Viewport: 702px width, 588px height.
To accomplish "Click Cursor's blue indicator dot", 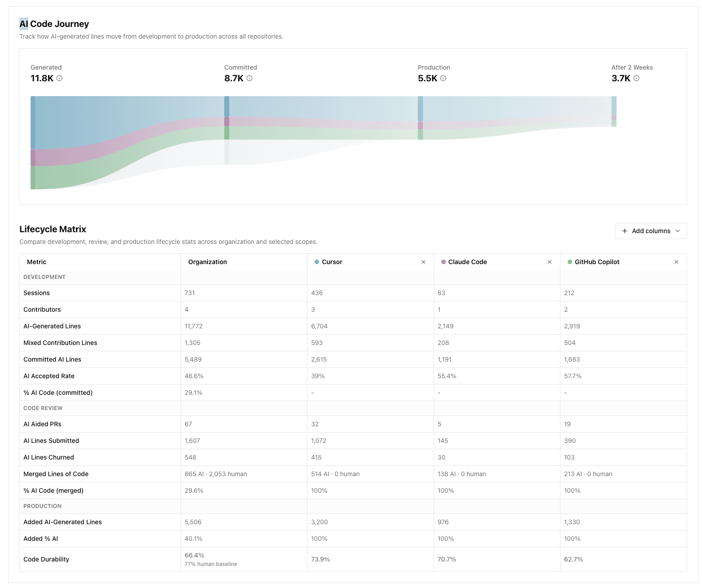I will (x=317, y=261).
